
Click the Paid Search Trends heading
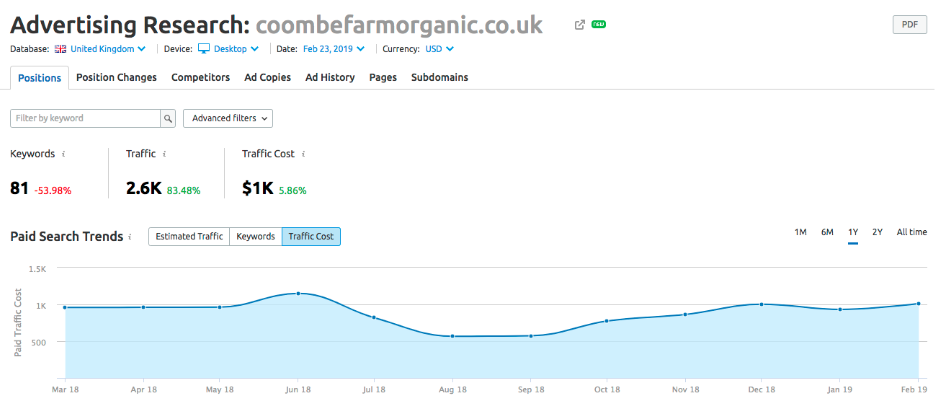[x=67, y=236]
